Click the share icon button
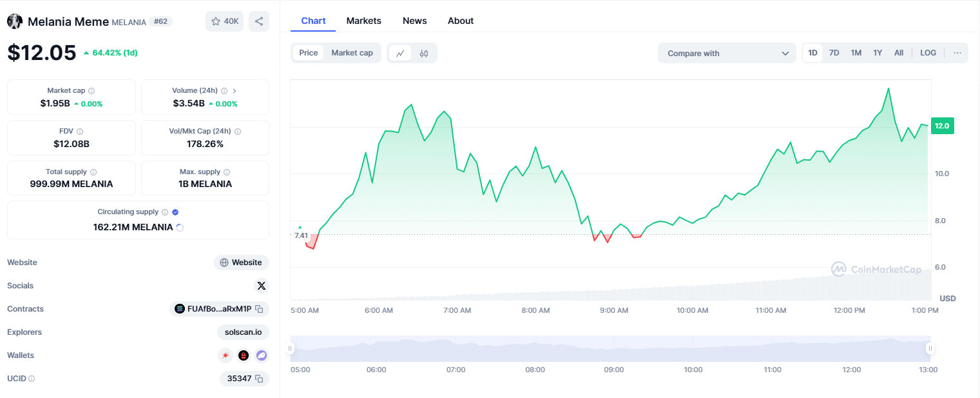 click(x=259, y=21)
